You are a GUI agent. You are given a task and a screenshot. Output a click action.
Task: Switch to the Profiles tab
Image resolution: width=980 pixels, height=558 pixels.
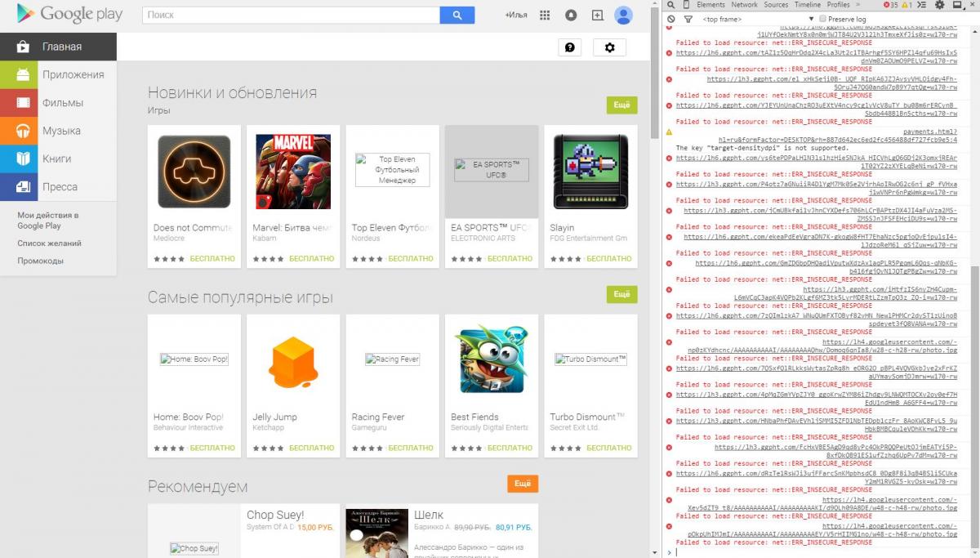coord(839,5)
